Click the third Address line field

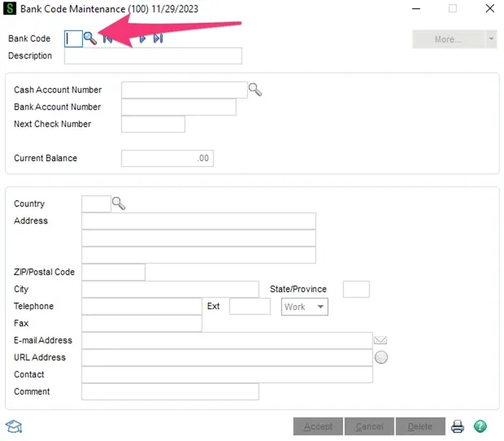click(198, 255)
